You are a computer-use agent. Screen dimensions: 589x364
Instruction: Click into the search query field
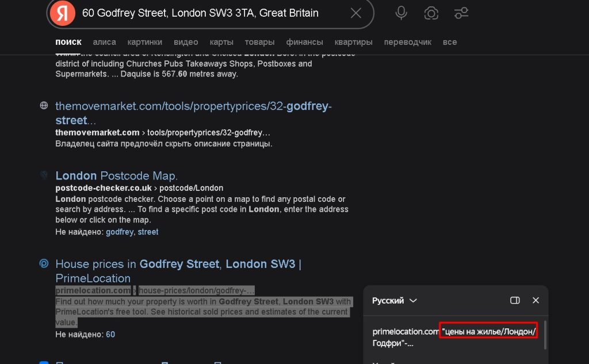(200, 13)
